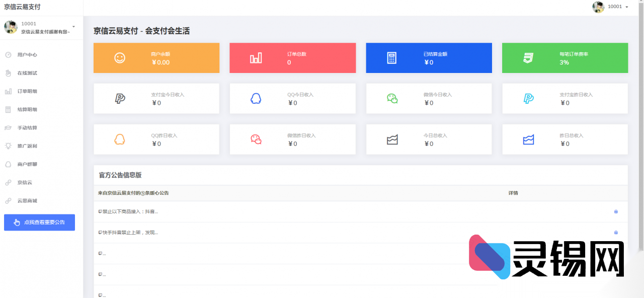Click the chart icon on 今日总收入 card
The width and height of the screenshot is (644, 298).
tap(392, 139)
